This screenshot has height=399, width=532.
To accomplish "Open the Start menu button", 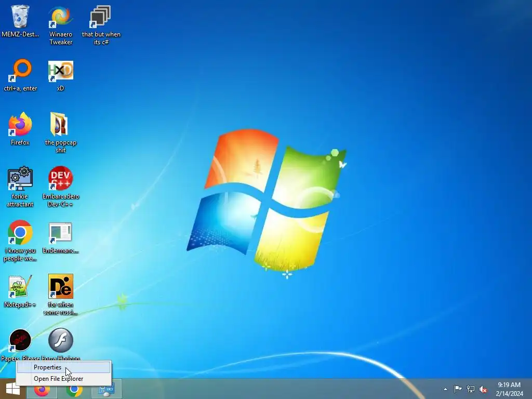I will click(13, 389).
